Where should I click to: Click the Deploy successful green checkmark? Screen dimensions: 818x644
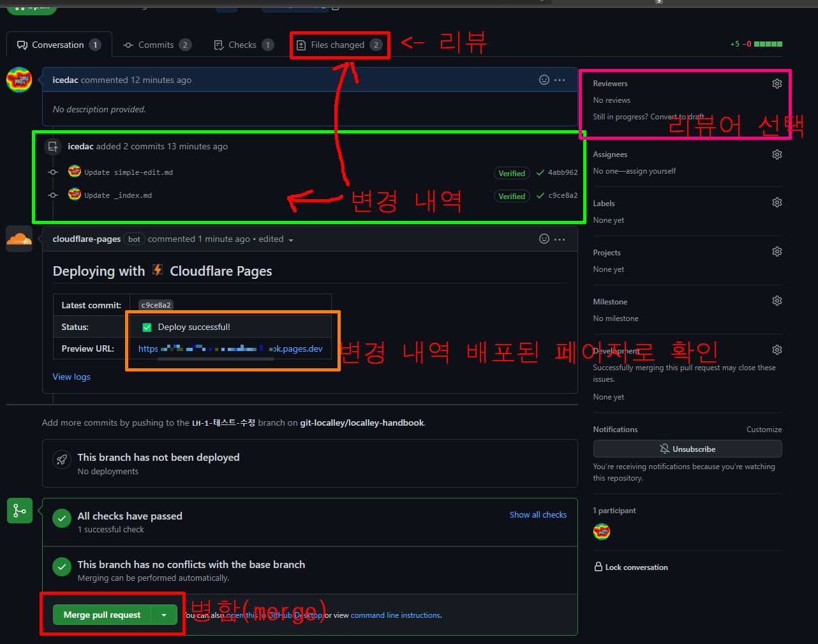147,327
